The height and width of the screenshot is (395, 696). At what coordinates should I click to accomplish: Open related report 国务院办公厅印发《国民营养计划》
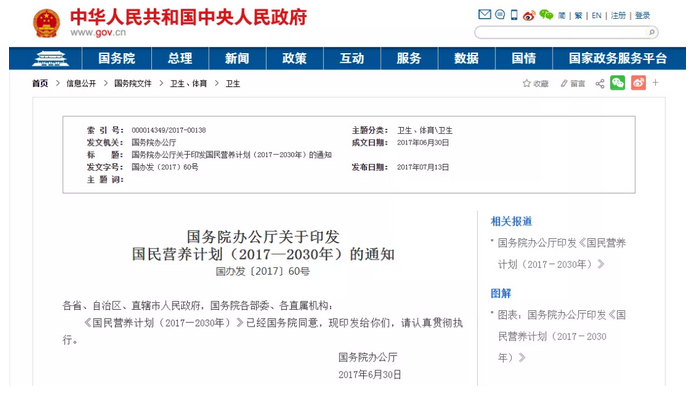561,253
